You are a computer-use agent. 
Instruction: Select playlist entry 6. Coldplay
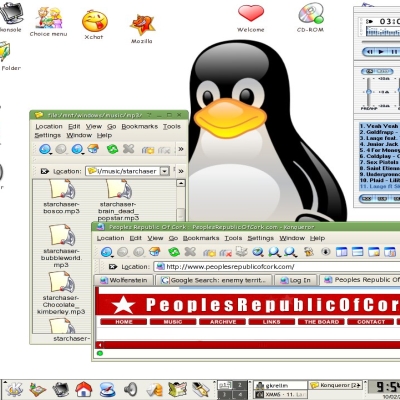380,156
